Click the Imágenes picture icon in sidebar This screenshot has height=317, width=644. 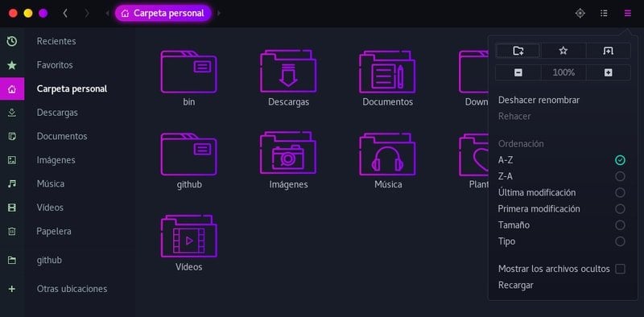[12, 160]
